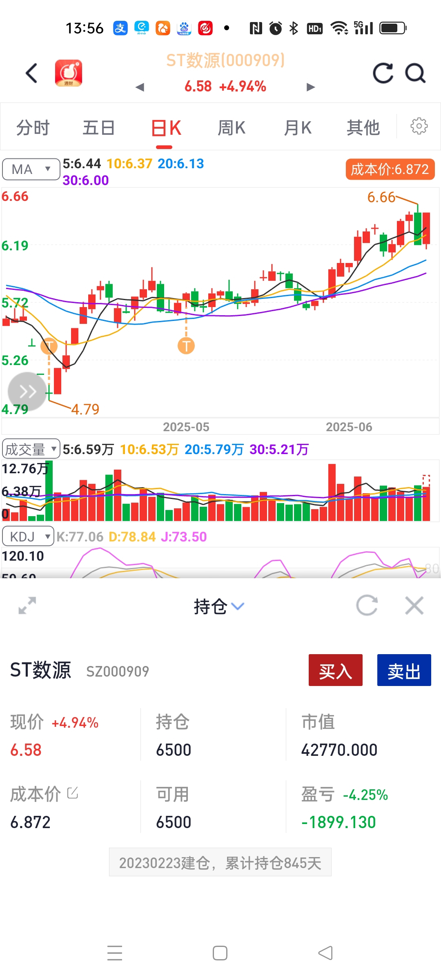Viewport: 441px width, 980px height.
Task: Tap the second orange T trade marker
Action: coord(186,346)
